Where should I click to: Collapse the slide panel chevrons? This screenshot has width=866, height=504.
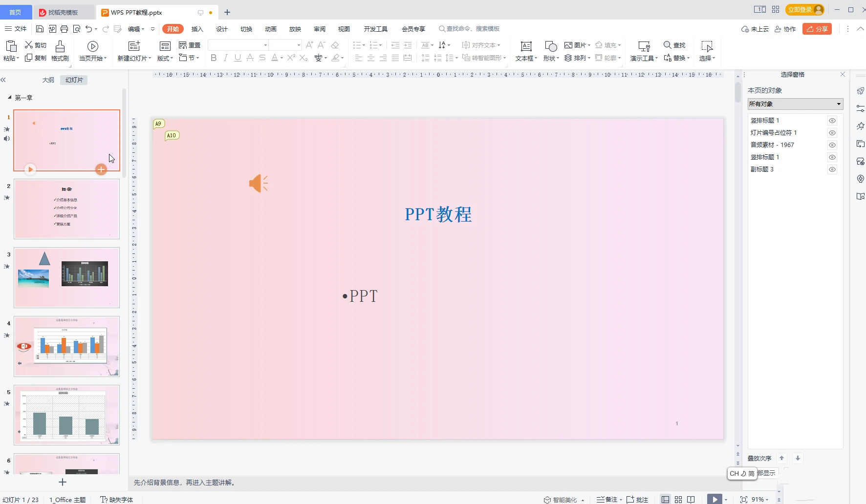click(x=3, y=80)
